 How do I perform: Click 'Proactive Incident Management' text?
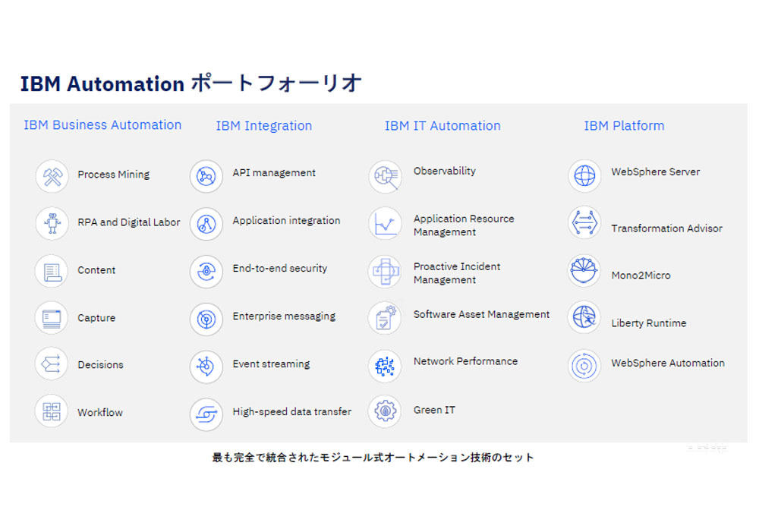(x=457, y=273)
